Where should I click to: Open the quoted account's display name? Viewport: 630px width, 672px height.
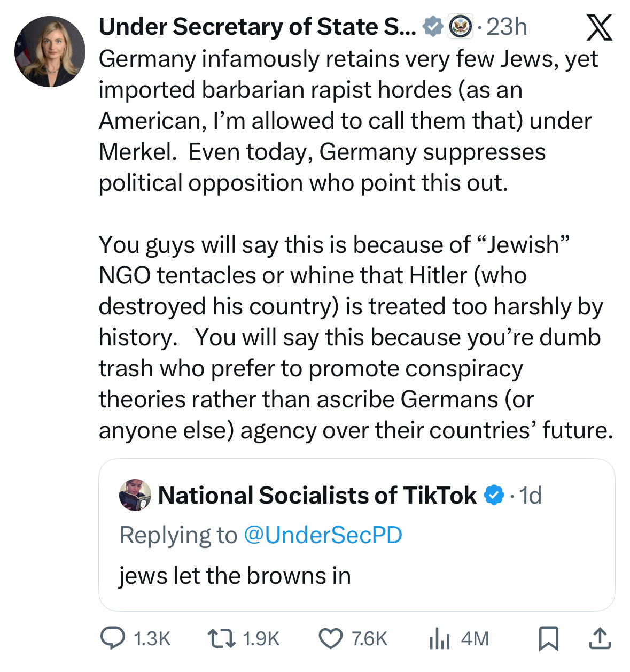point(317,496)
